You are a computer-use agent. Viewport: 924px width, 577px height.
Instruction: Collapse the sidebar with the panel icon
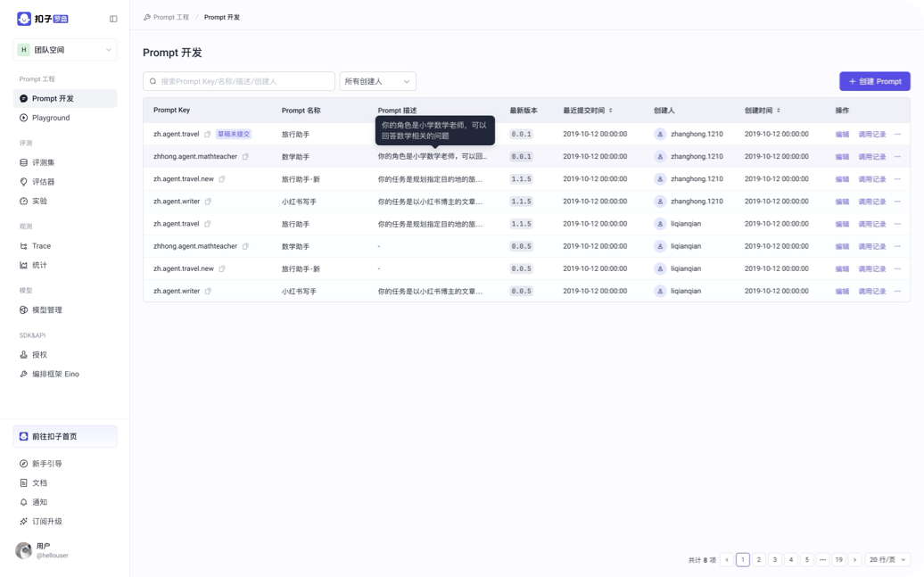pos(113,19)
